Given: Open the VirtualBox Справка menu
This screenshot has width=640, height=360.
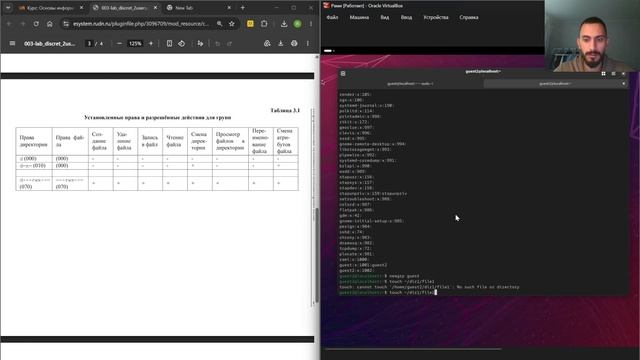Looking at the screenshot, I should [469, 18].
